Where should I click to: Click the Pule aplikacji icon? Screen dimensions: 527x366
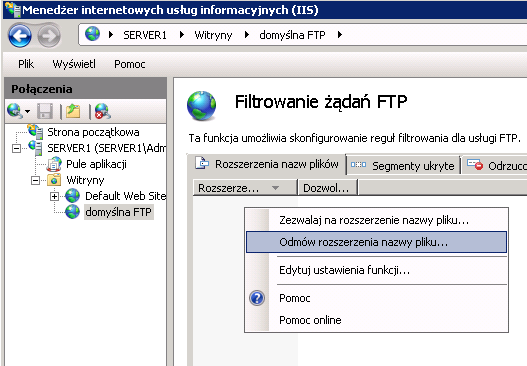click(54, 164)
